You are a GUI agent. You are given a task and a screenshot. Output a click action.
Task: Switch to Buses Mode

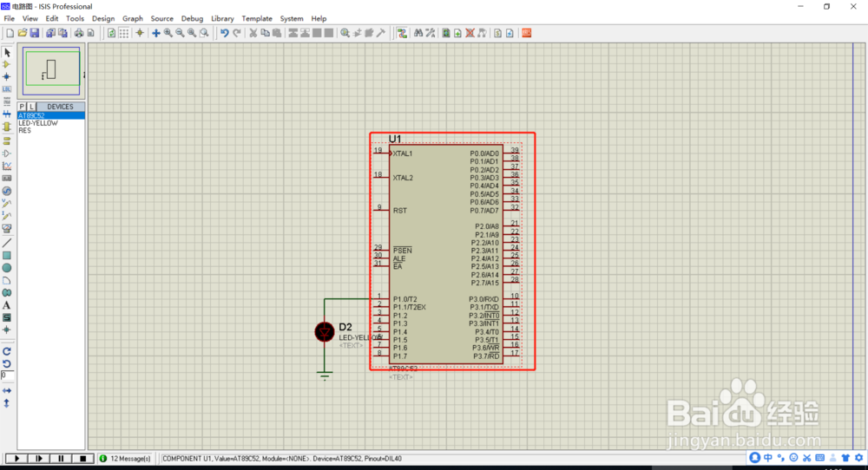pyautogui.click(x=7, y=114)
